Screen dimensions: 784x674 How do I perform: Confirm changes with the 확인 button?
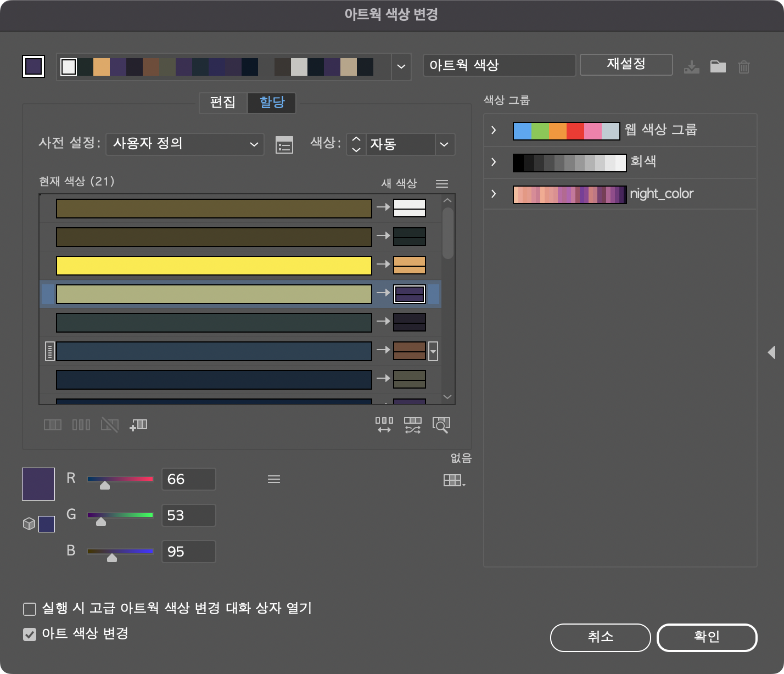click(x=707, y=637)
